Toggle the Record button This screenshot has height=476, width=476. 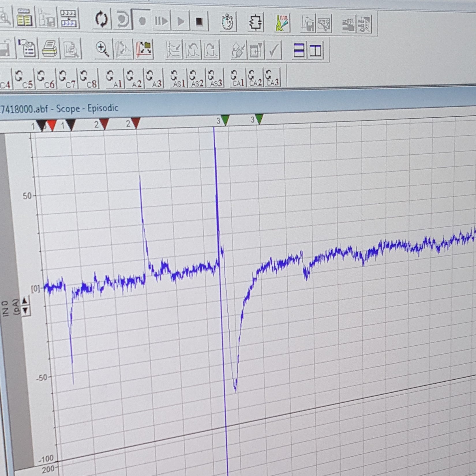(x=142, y=21)
